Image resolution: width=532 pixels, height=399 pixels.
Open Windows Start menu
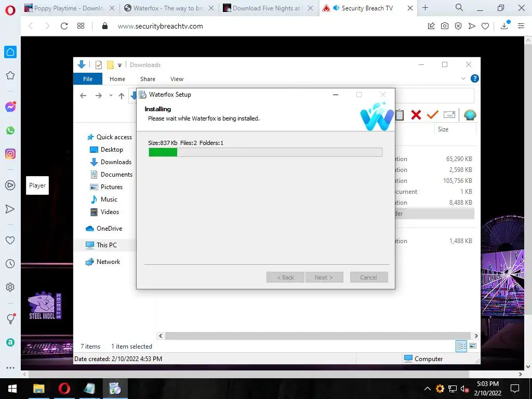[x=12, y=389]
